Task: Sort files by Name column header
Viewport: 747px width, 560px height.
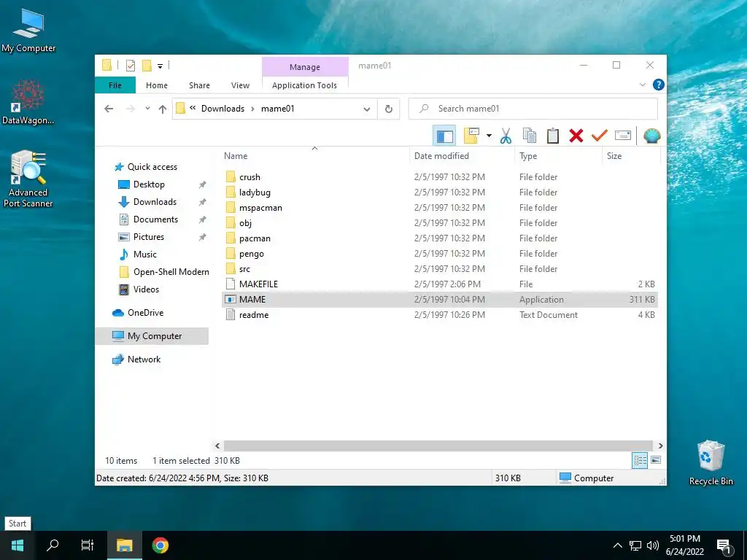Action: tap(314, 156)
